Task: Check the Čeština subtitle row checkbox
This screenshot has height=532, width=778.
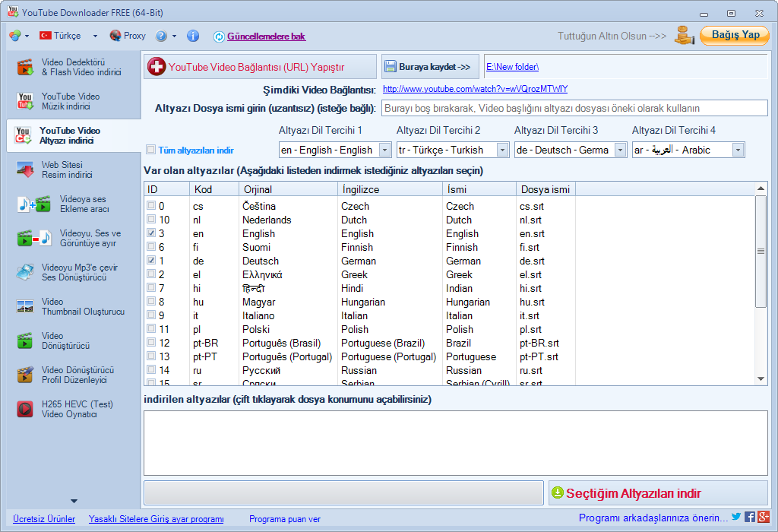Action: 151,205
